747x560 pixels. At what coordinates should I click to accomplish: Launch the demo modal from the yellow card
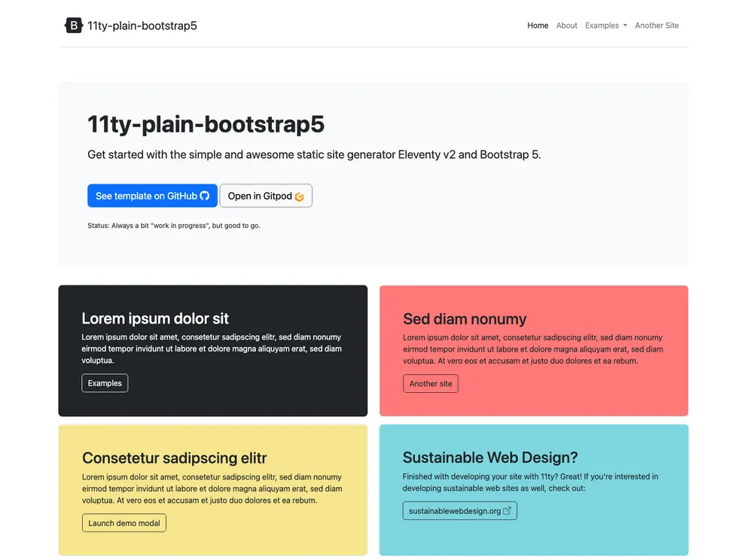[x=124, y=522]
